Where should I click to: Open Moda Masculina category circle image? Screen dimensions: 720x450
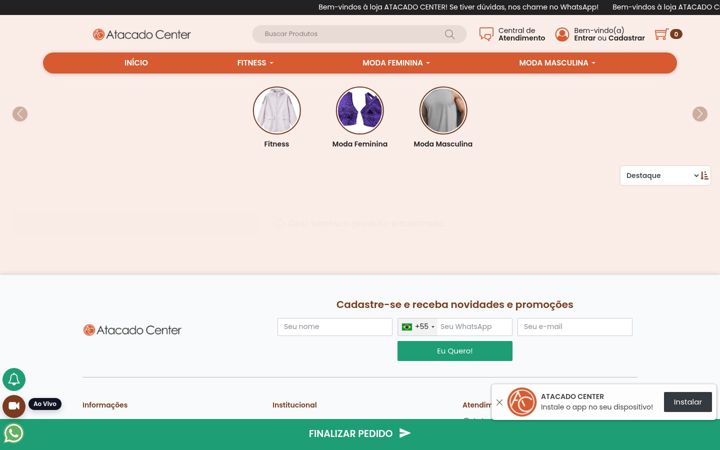click(x=443, y=111)
